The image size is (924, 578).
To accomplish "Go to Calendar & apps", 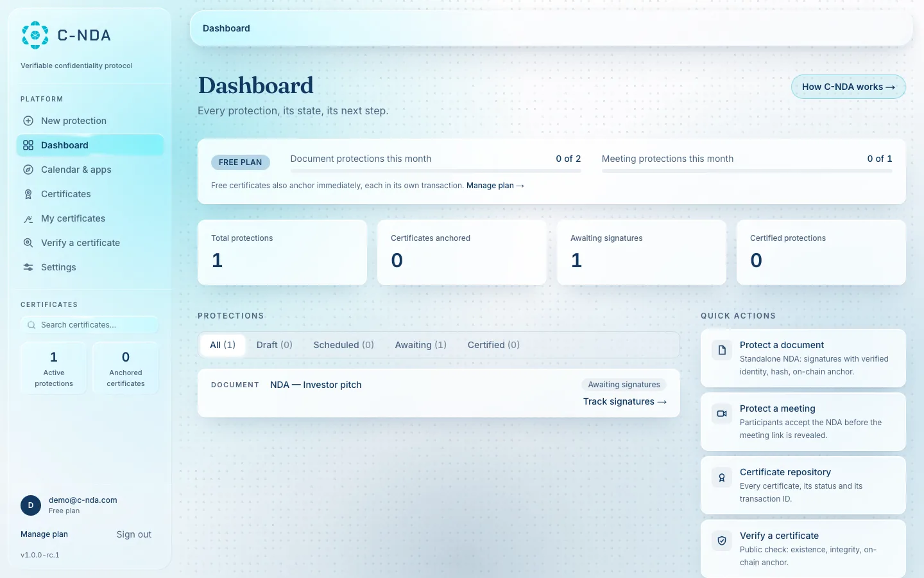I will 90,170.
